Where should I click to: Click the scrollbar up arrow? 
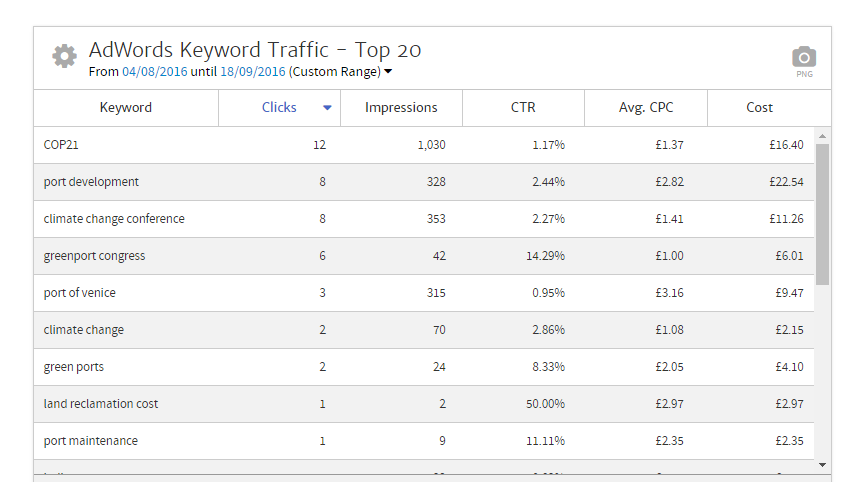[822, 135]
